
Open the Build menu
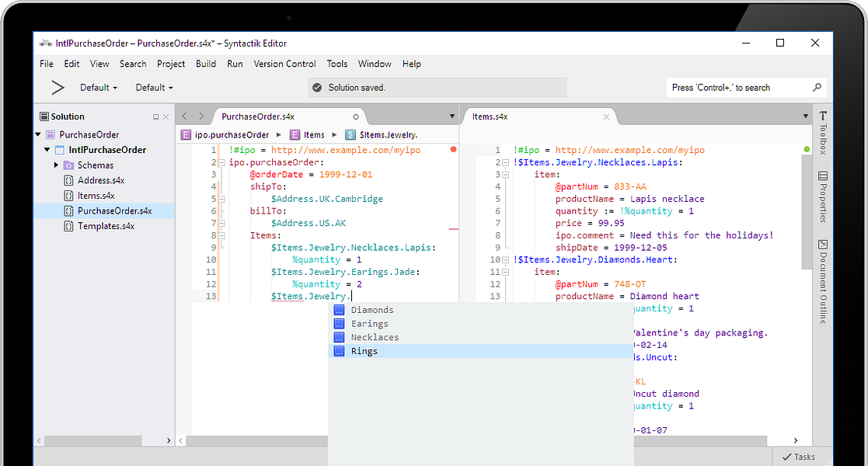coord(206,64)
